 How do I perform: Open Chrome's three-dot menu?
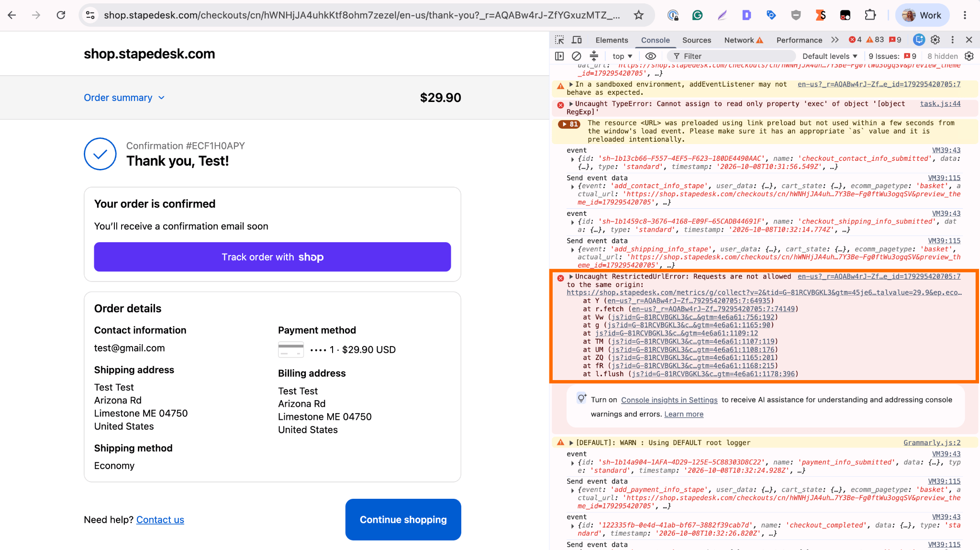point(965,15)
